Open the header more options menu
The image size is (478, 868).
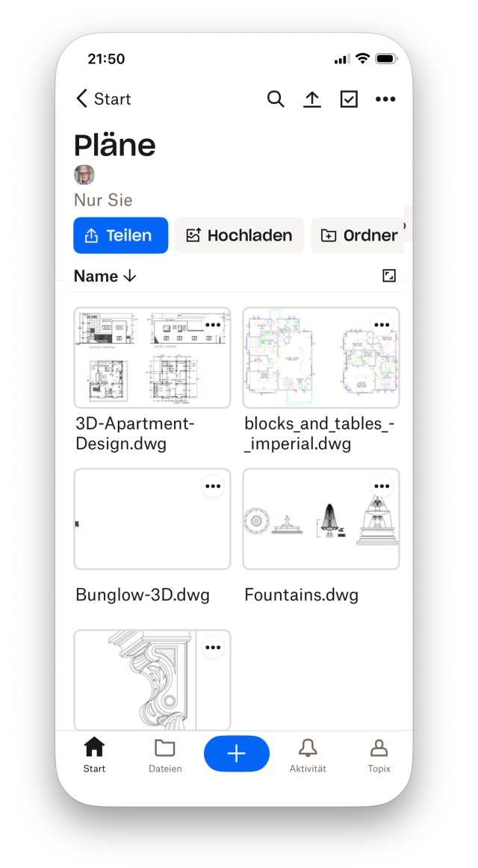pos(385,99)
